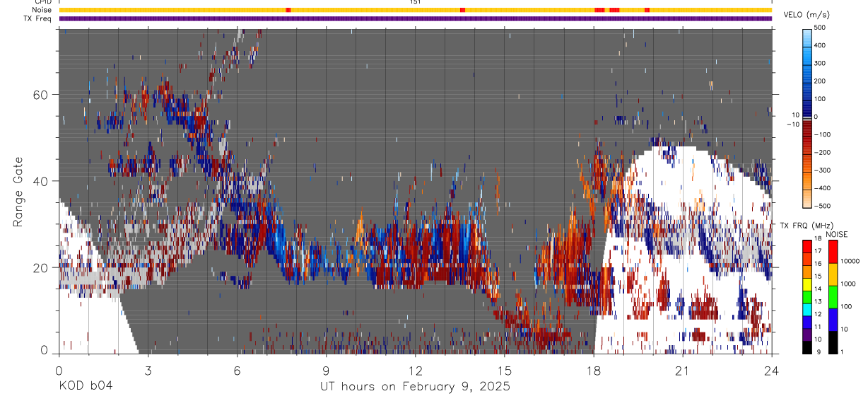Click the 'Noise' row label at top left
Viewport: 868px width, 401px height.
pyautogui.click(x=42, y=10)
